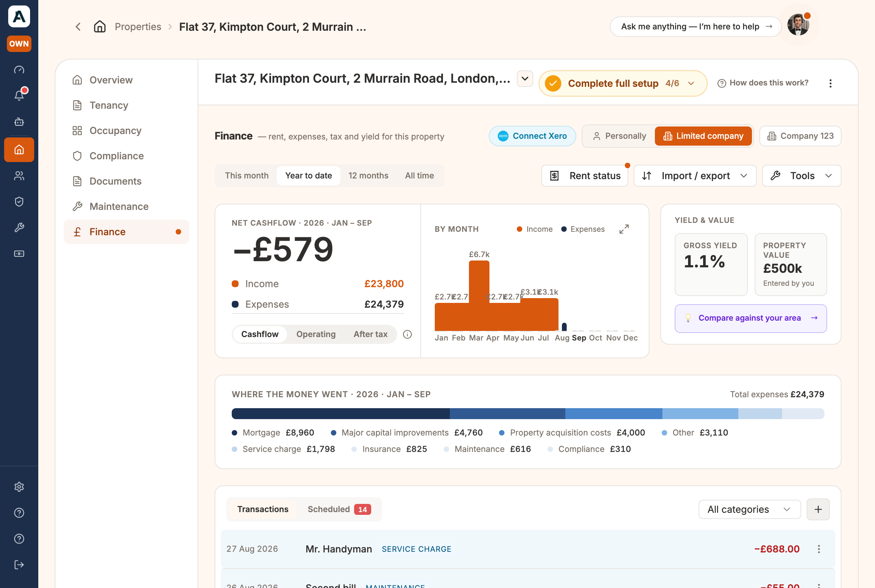Switch to Transactions tab
This screenshot has width=875, height=588.
click(263, 509)
